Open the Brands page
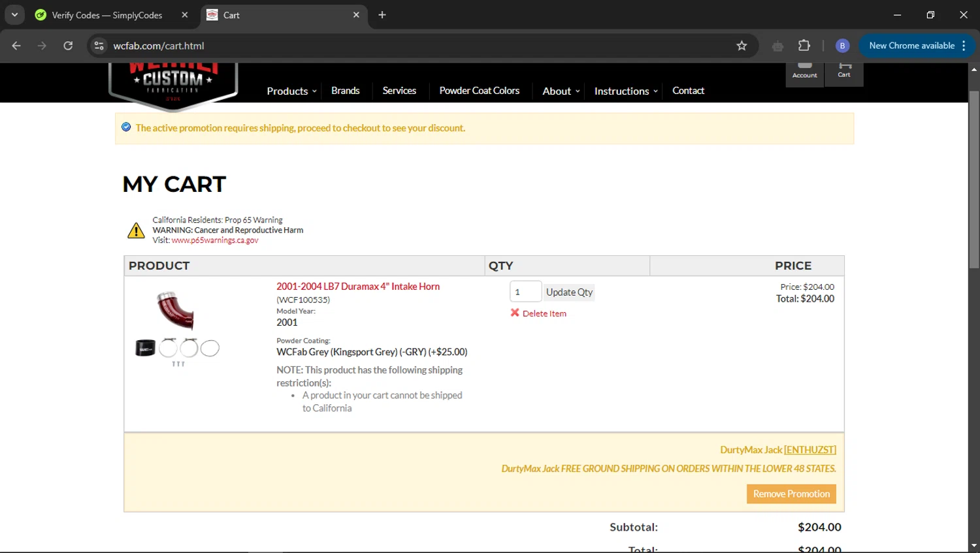 pyautogui.click(x=345, y=91)
